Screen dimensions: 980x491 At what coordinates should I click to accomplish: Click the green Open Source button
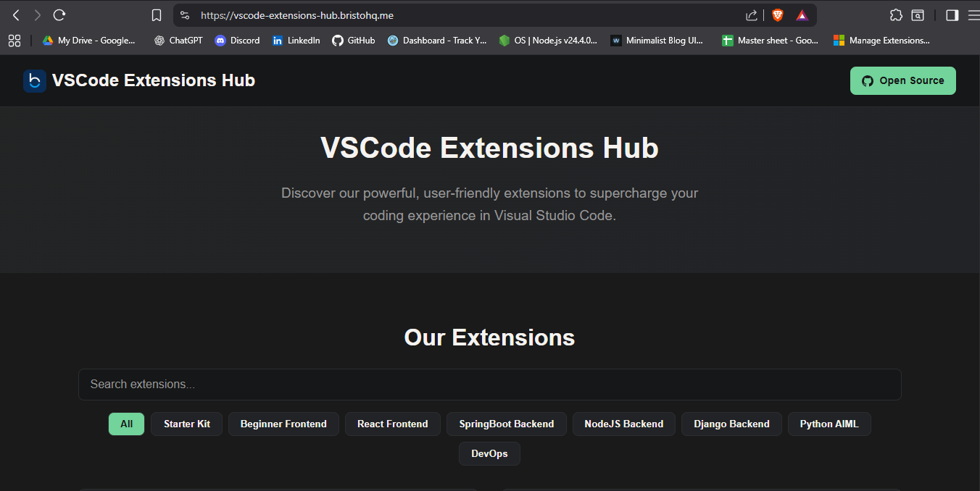tap(902, 80)
